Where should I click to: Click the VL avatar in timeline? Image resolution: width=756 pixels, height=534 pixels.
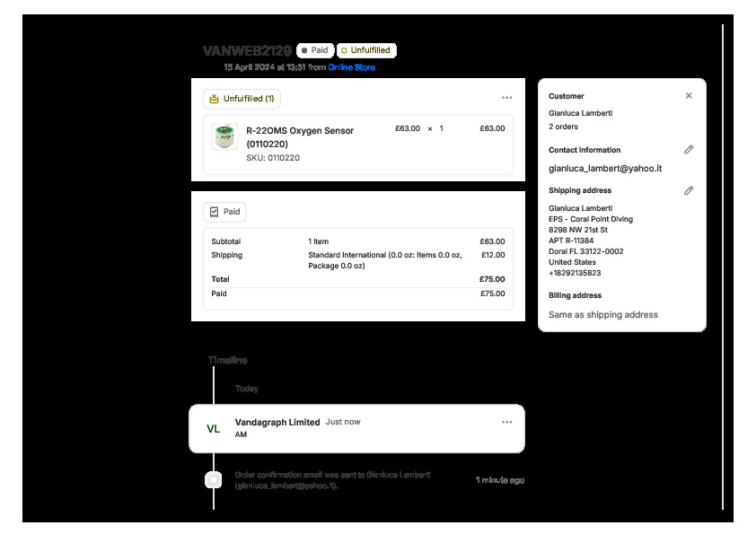[213, 429]
